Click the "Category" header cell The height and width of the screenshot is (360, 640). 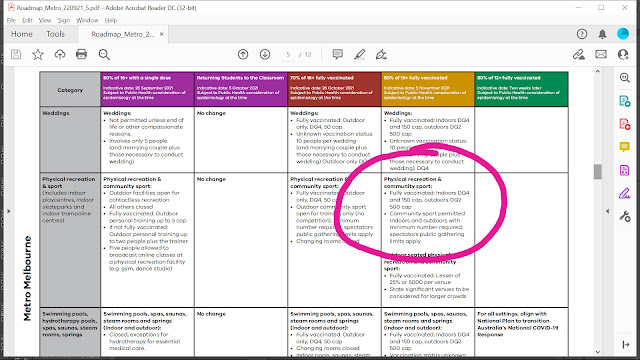pos(70,90)
